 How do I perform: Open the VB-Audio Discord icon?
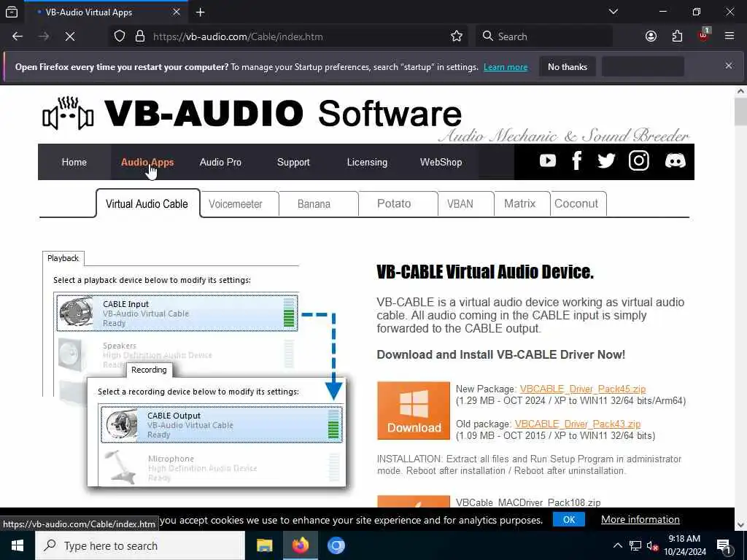pos(675,161)
